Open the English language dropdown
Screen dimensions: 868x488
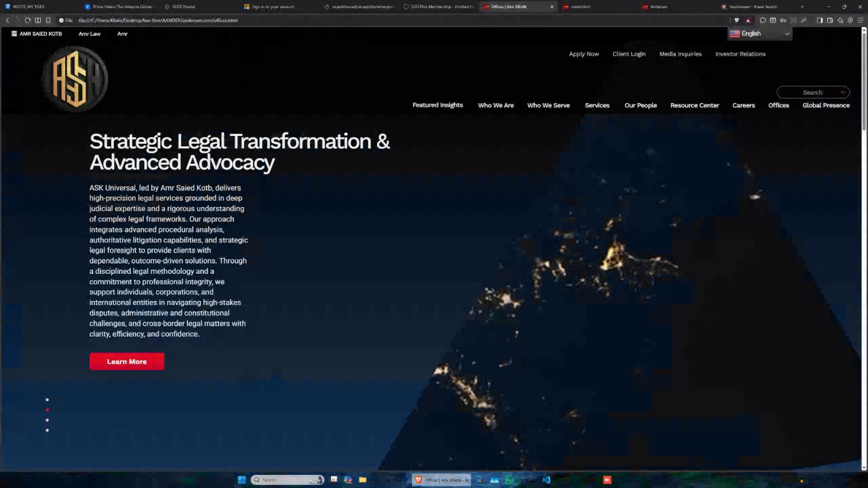[759, 34]
